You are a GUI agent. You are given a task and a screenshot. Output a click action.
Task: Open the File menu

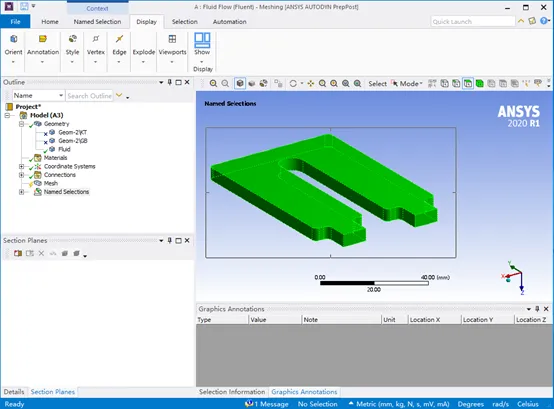15,22
